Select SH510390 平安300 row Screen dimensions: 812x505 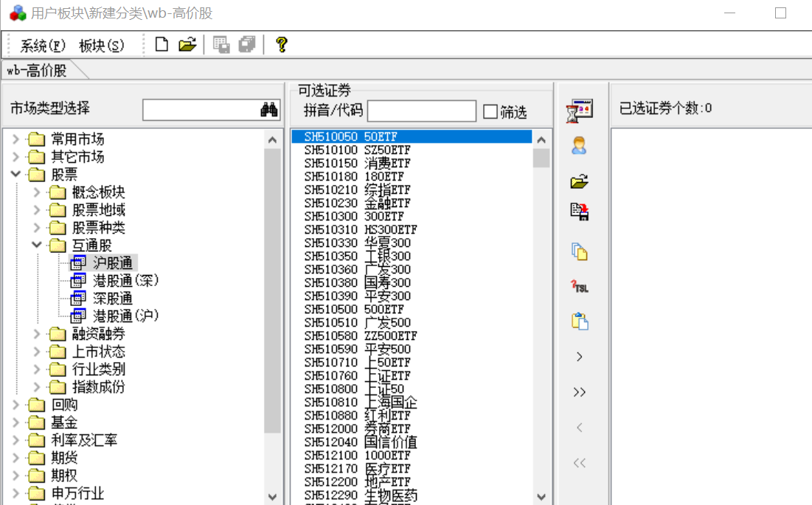coord(412,296)
